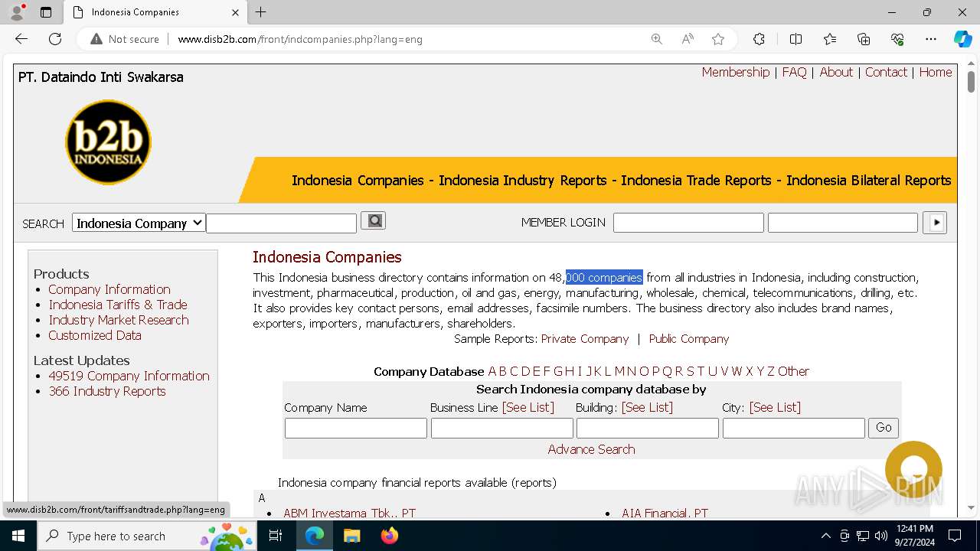Viewport: 980px width, 551px height.
Task: Open a new tab with plus icon
Action: click(x=260, y=12)
